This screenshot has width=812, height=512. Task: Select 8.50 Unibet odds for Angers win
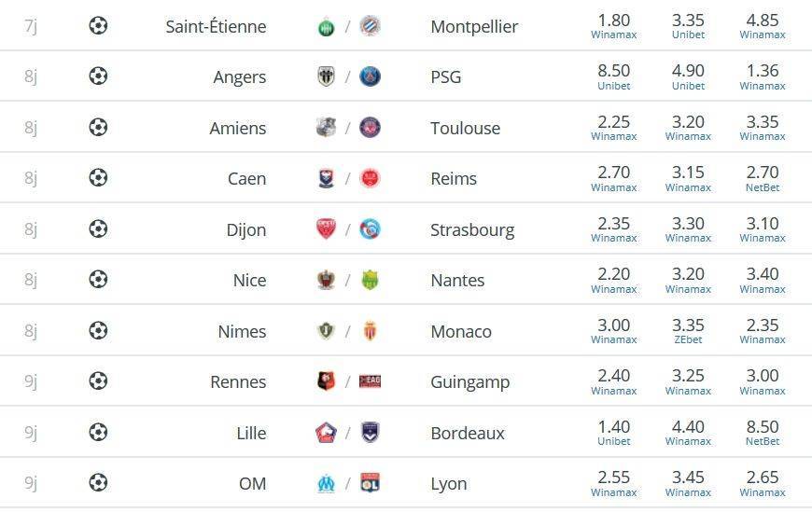[613, 76]
